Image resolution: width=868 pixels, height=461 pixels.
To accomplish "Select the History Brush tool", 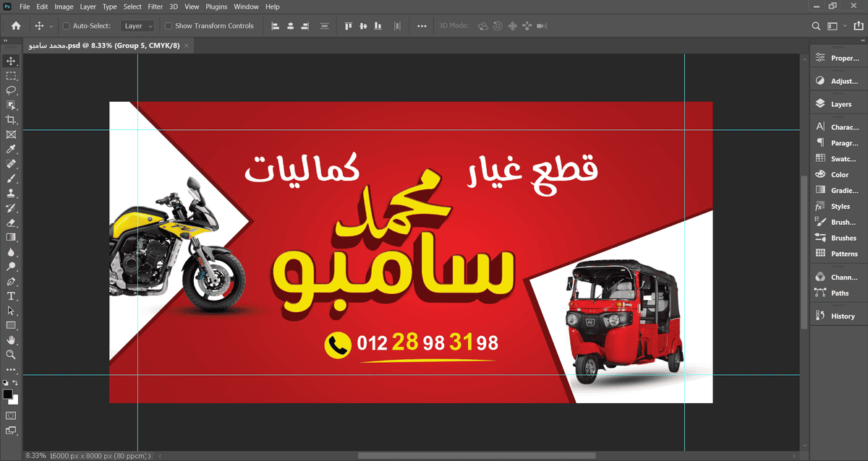I will [x=11, y=208].
